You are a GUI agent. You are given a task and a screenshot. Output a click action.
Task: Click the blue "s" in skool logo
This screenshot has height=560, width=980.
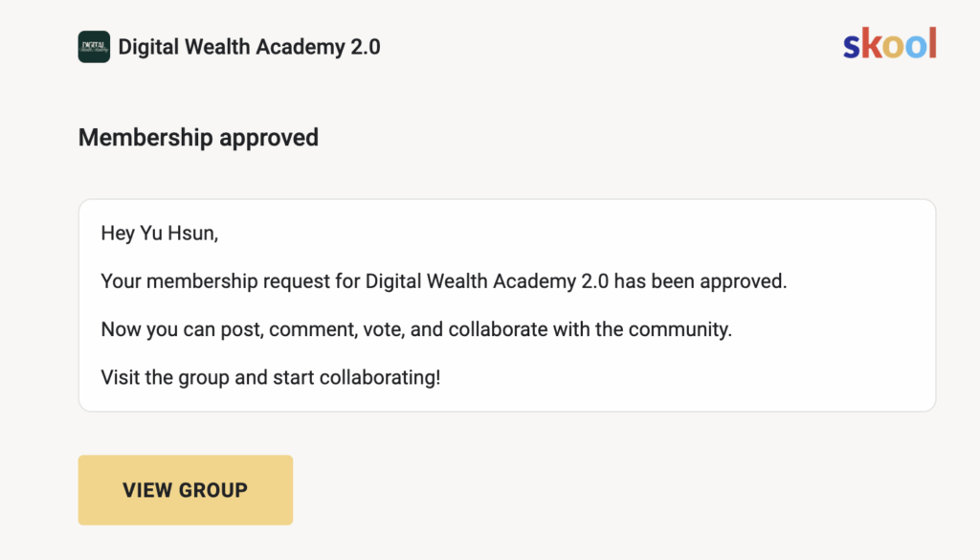[x=853, y=46]
